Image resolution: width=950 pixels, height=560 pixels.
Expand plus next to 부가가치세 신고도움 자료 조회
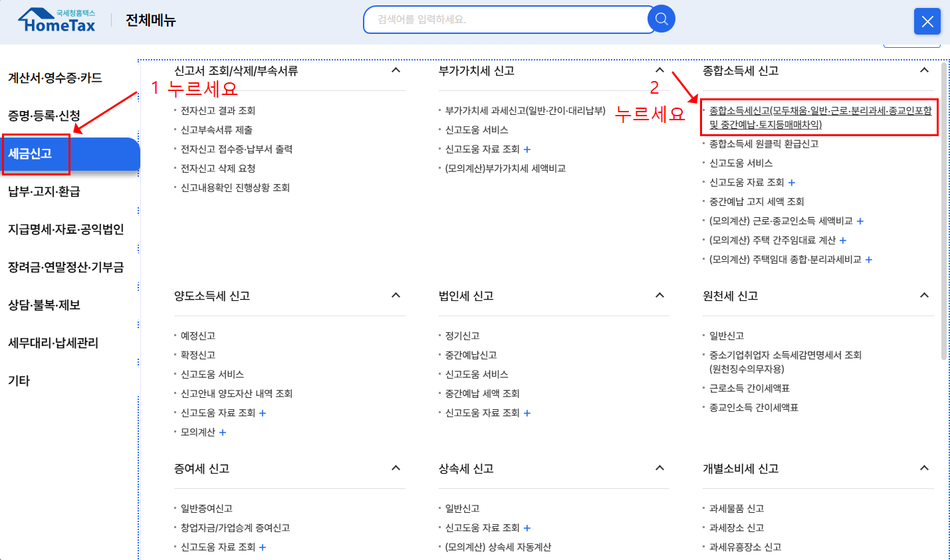[527, 149]
